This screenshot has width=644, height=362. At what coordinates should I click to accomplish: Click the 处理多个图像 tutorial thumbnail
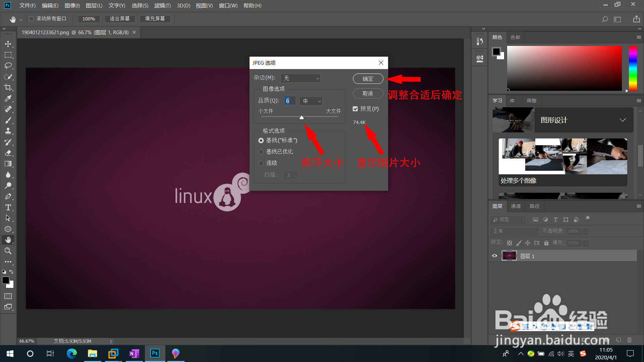point(563,156)
